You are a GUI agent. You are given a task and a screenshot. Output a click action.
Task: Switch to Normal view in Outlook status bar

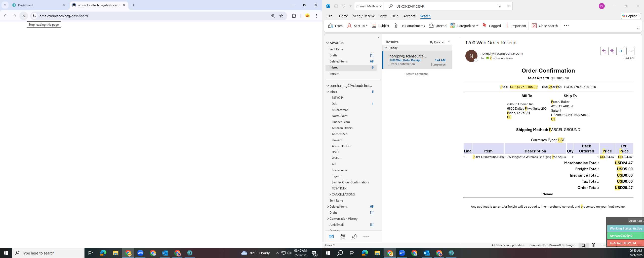point(584,245)
